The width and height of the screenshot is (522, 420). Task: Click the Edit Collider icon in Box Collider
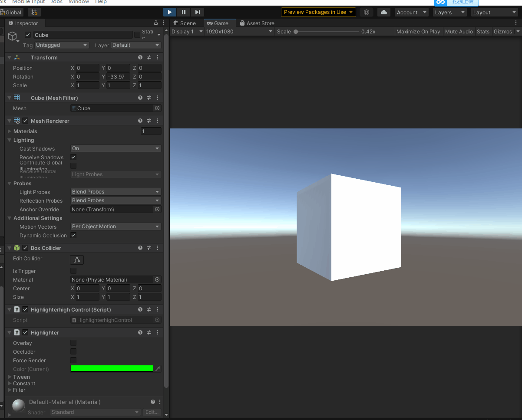[76, 259]
